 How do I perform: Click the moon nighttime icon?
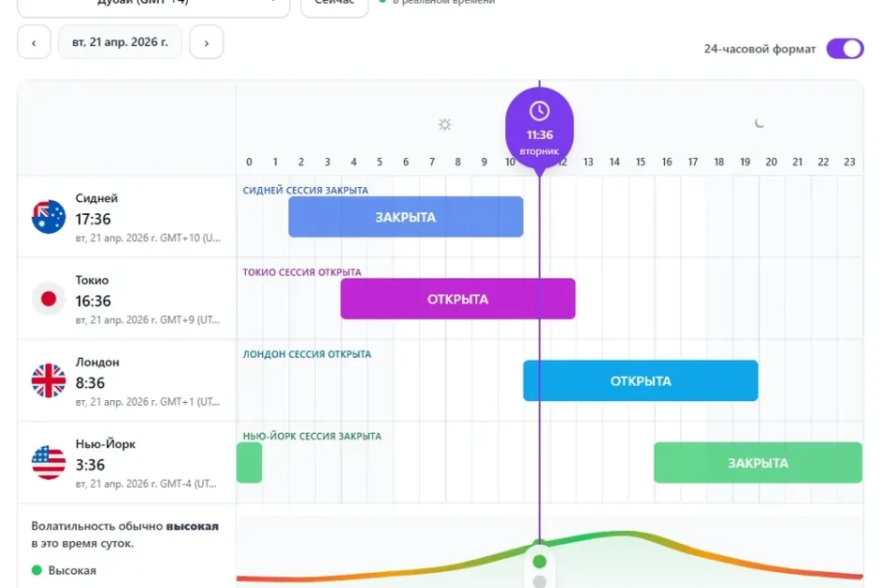pos(760,123)
